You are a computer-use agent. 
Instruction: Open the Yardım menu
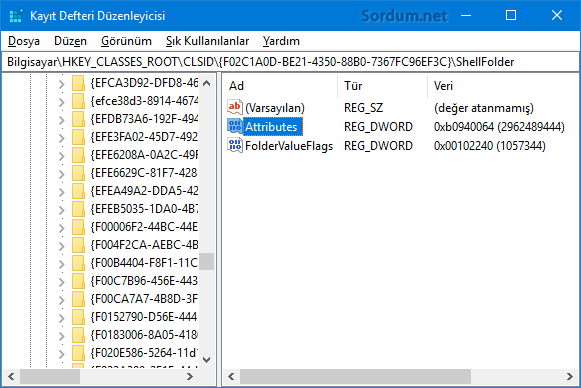281,41
